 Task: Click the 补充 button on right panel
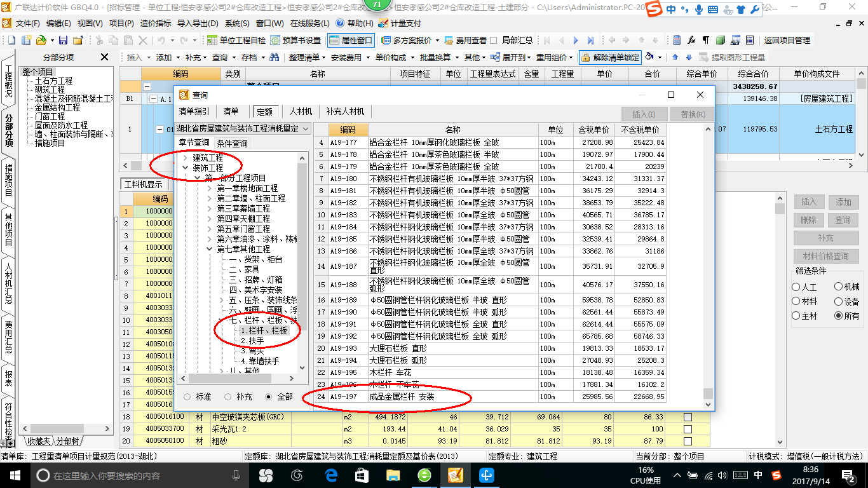(x=826, y=238)
